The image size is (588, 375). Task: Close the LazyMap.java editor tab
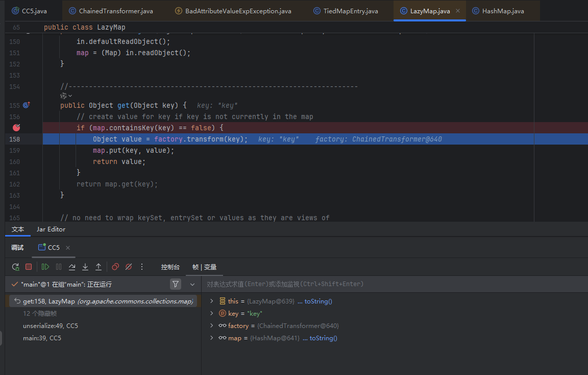click(457, 11)
